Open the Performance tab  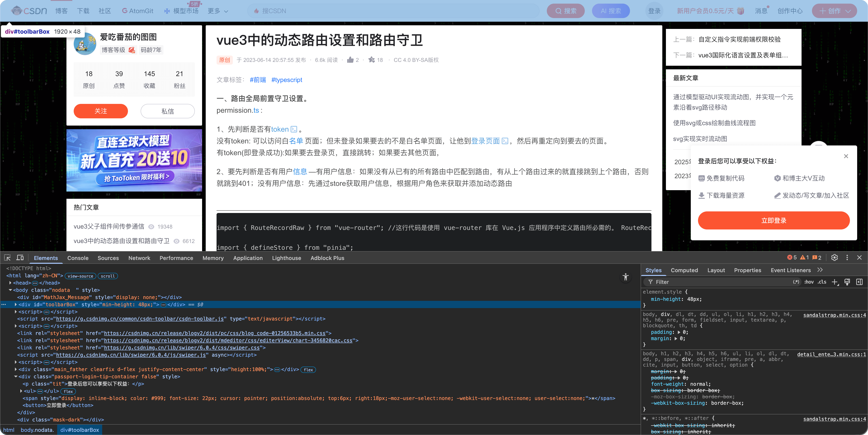(176, 258)
